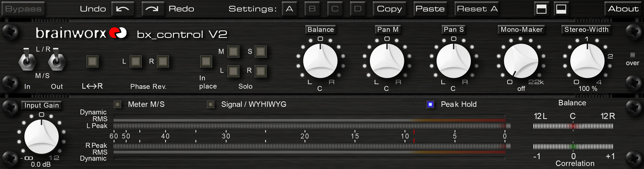Click the Input Gain knob
Image resolution: width=644 pixels, height=169 pixels.
pyautogui.click(x=41, y=136)
